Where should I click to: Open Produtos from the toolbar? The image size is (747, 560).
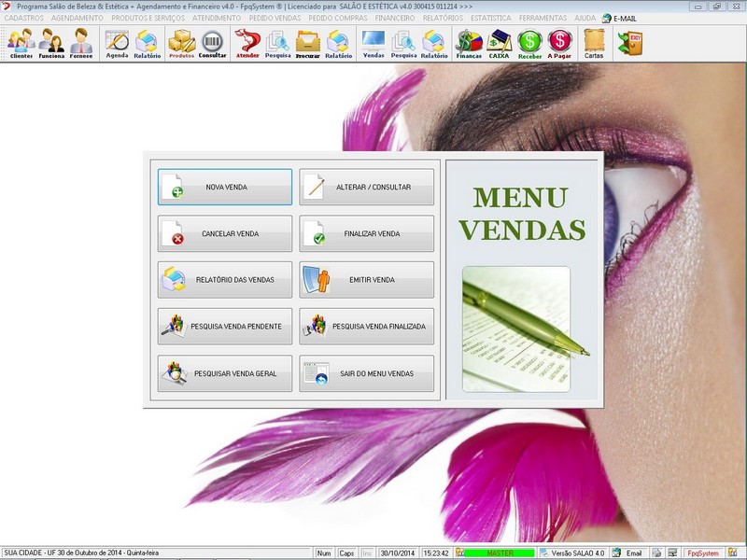181,43
